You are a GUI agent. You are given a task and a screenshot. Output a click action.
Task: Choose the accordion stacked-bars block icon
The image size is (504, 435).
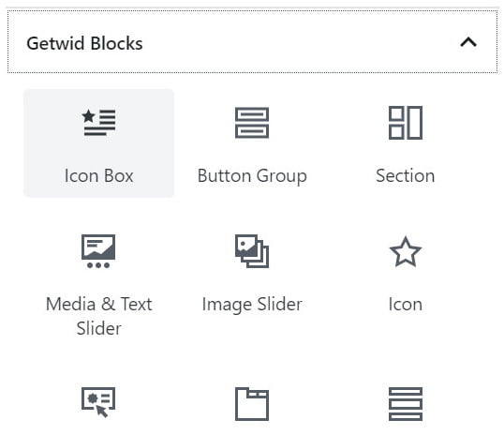coord(406,404)
